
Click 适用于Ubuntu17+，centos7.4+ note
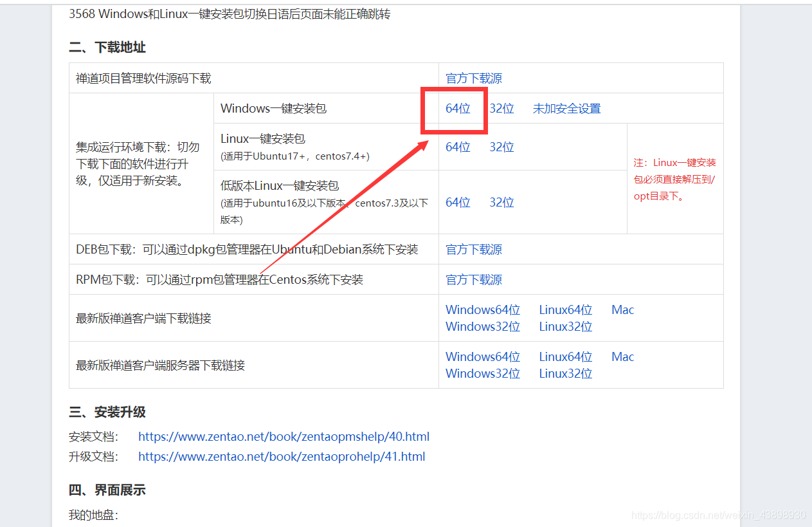click(294, 156)
